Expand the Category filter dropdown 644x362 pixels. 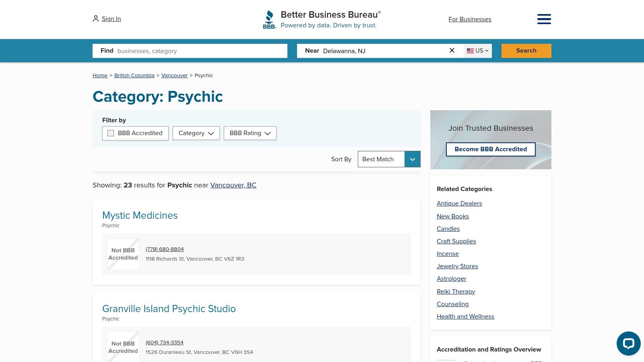click(x=196, y=133)
